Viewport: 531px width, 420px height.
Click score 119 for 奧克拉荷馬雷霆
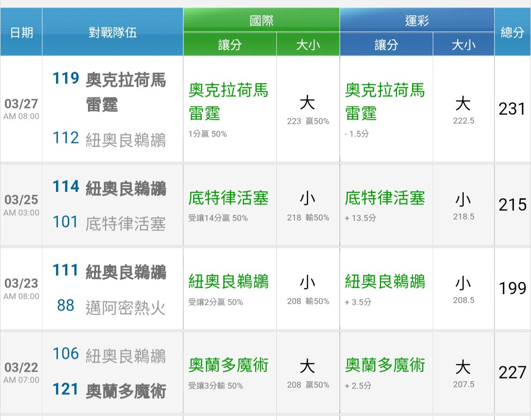pyautogui.click(x=66, y=78)
